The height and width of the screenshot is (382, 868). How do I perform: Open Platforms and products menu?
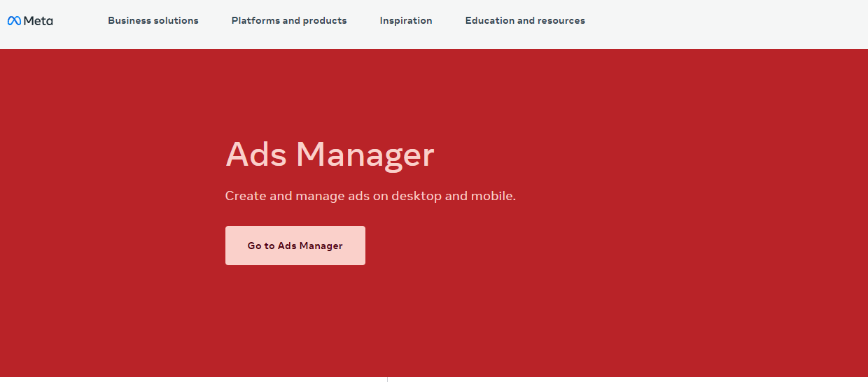coord(289,21)
